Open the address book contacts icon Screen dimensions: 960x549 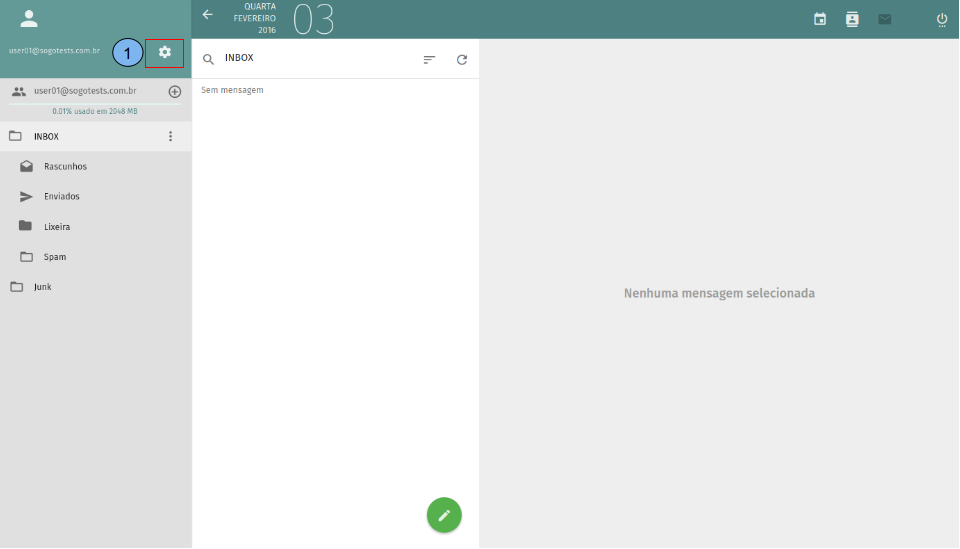(x=852, y=19)
